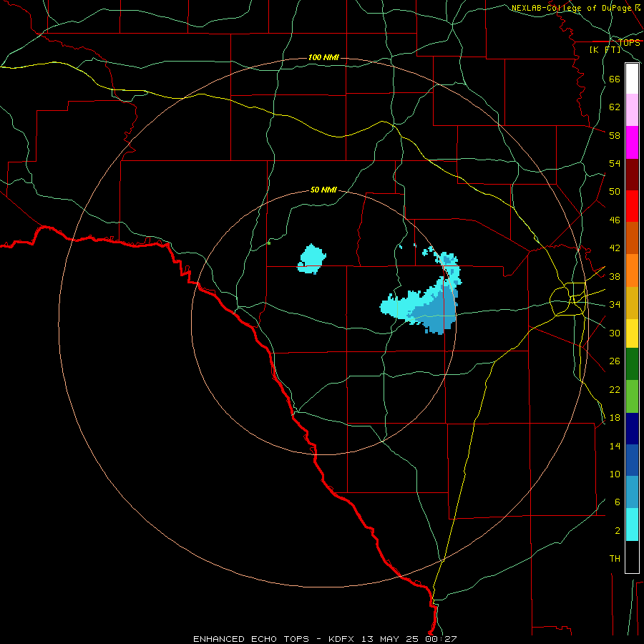Click the legend value 38

click(x=615, y=276)
